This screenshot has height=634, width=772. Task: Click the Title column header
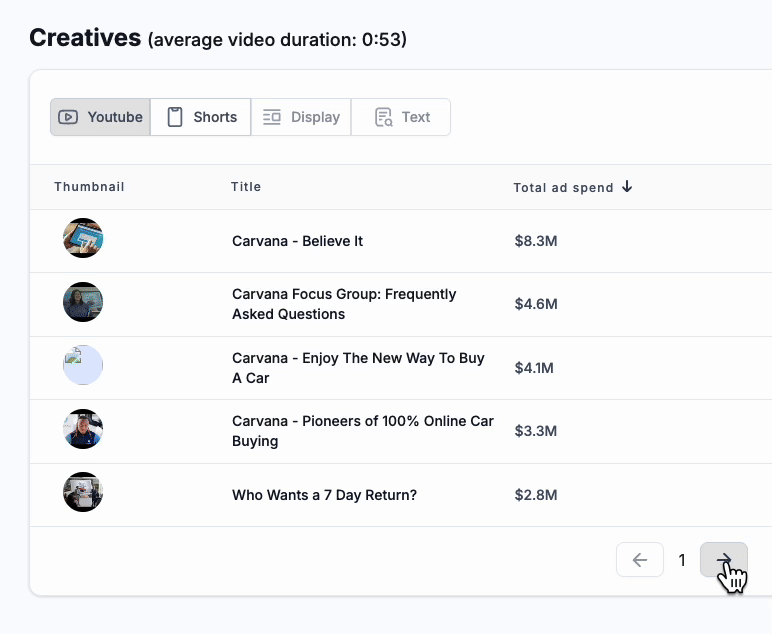tap(246, 187)
